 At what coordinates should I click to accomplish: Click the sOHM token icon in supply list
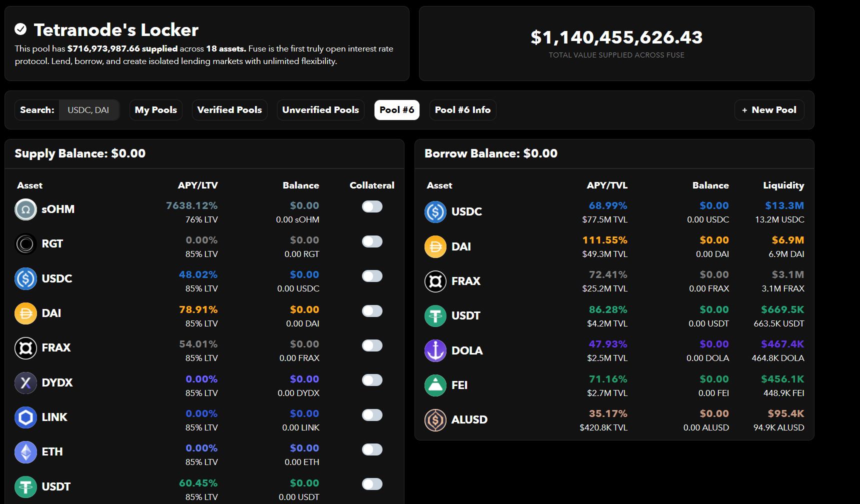(x=25, y=209)
